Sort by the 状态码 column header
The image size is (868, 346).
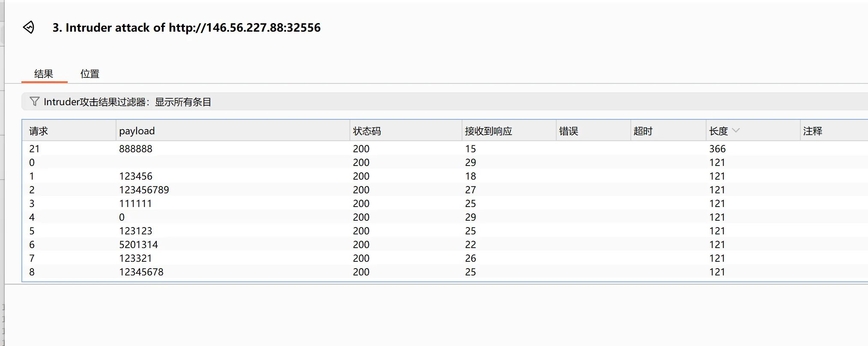tap(367, 131)
